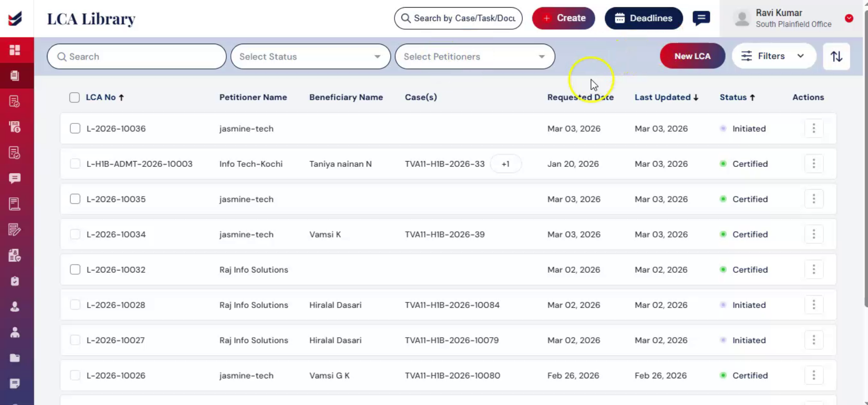Click case TVA11-H1B-2026-10080
The height and width of the screenshot is (405, 868).
click(452, 375)
